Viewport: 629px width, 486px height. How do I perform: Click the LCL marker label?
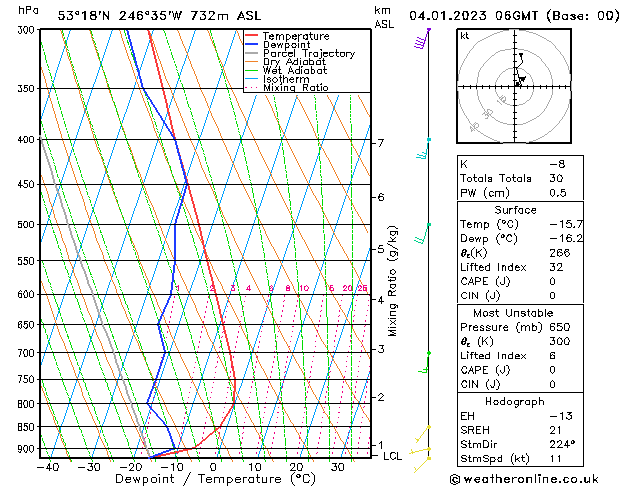click(392, 456)
